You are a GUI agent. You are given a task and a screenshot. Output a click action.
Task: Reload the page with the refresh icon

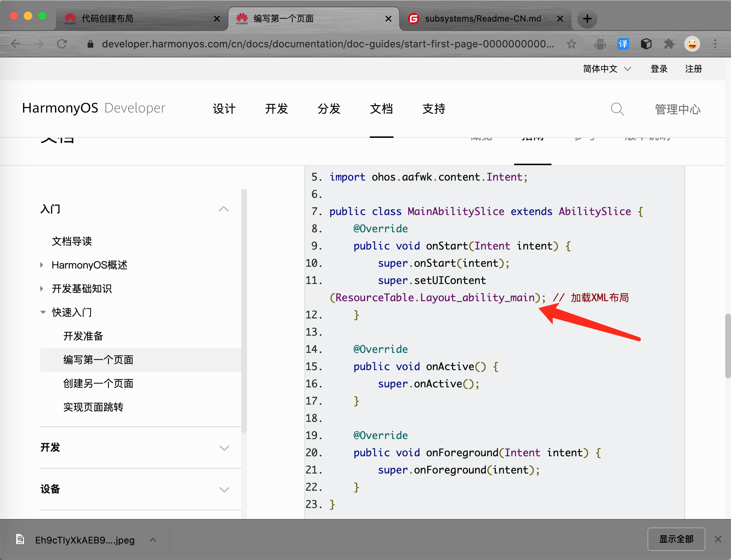62,44
